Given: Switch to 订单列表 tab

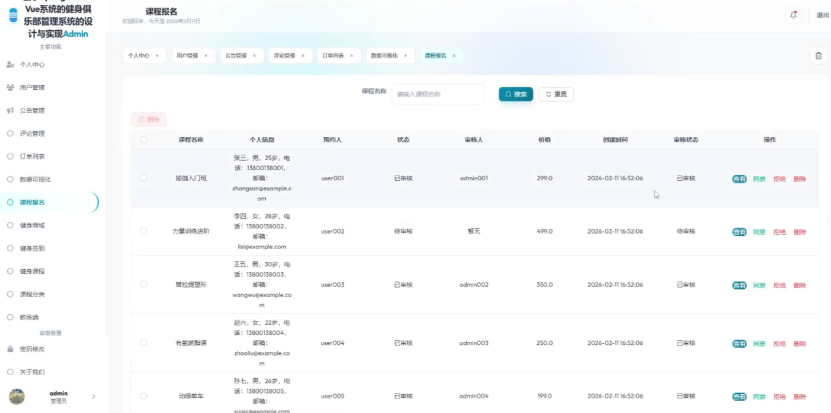Looking at the screenshot, I should (x=333, y=56).
